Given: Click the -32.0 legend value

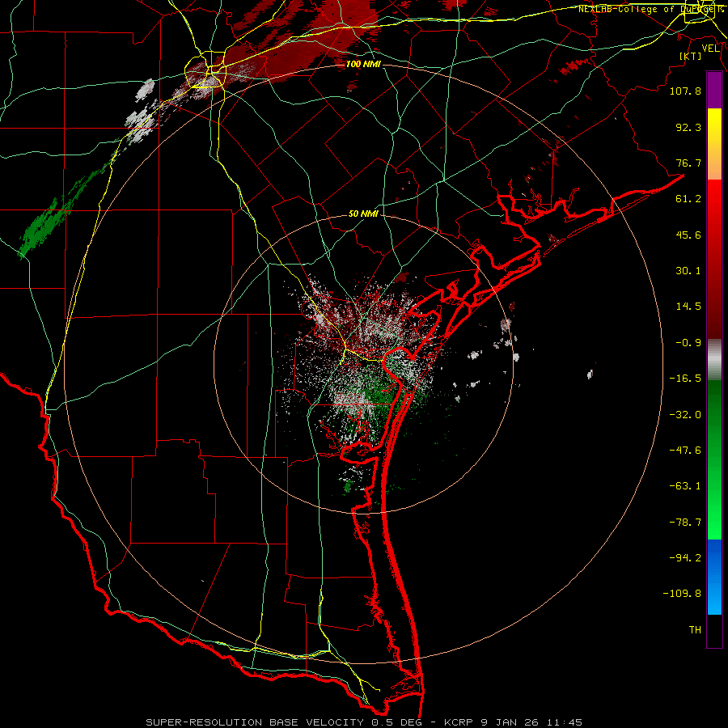Looking at the screenshot, I should pos(685,415).
